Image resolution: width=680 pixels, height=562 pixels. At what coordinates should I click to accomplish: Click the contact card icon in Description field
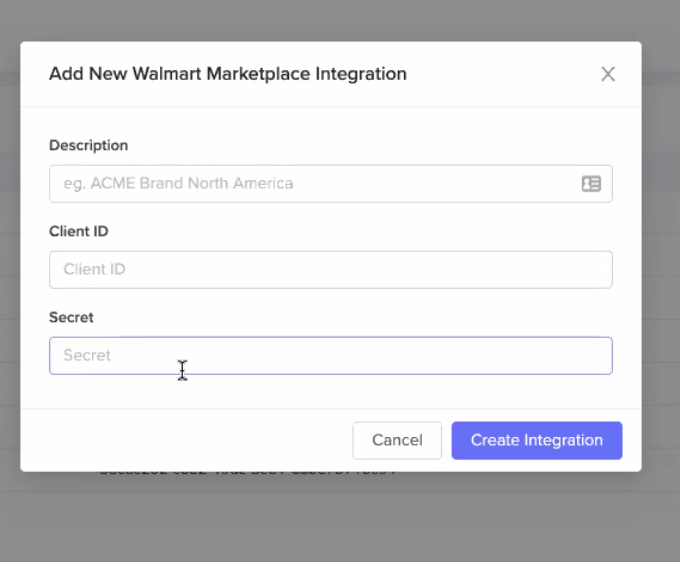(x=591, y=184)
